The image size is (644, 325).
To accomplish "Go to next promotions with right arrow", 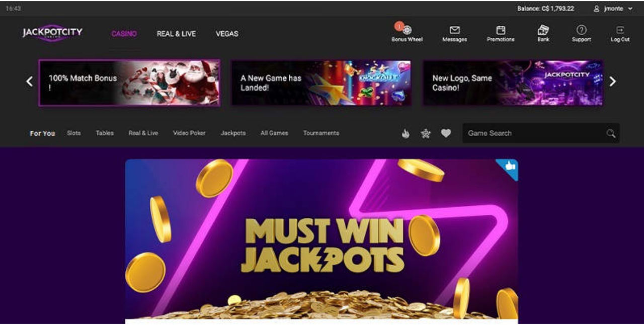I will [612, 82].
